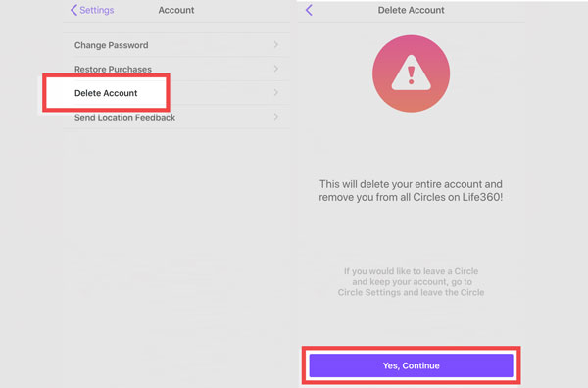Tap the exclamation mark inside the triangle

pos(411,75)
